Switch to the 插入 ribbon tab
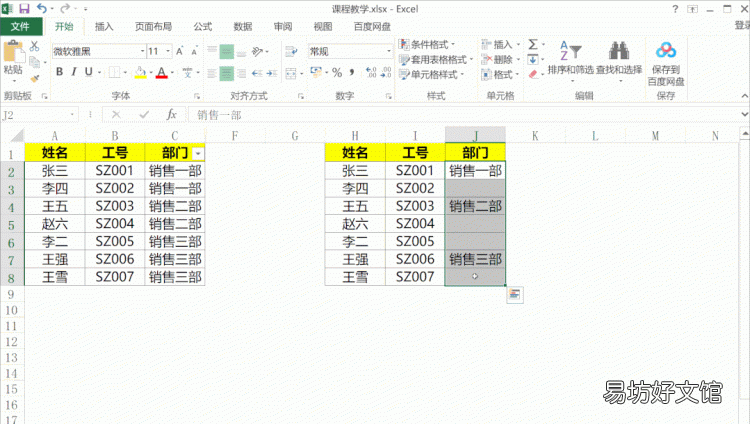The height and width of the screenshot is (424, 750). [104, 26]
